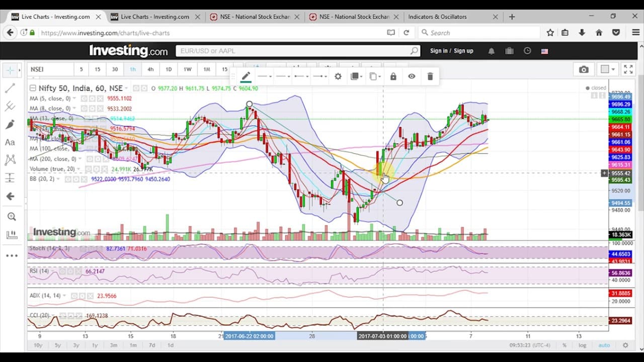Toggle visibility of selected drawing with eye
Image resolution: width=644 pixels, height=362 pixels.
412,76
